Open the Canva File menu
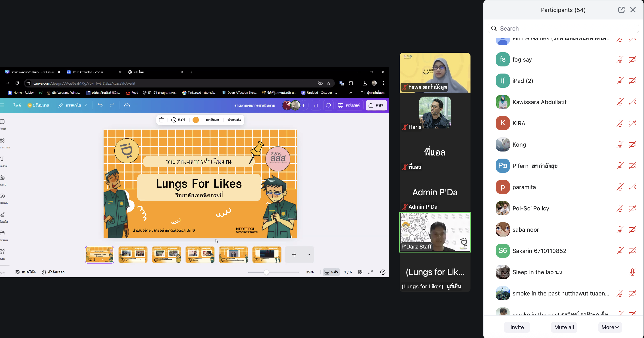This screenshot has height=338, width=644. click(17, 105)
